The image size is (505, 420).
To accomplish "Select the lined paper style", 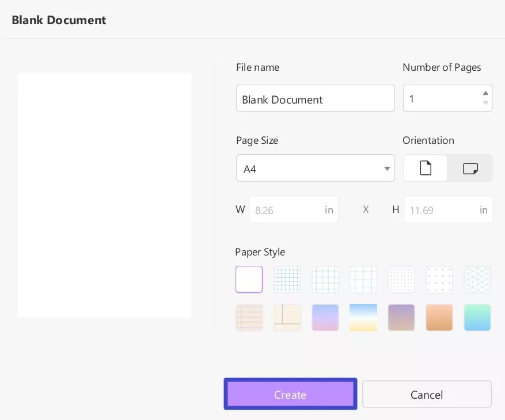I will click(249, 317).
